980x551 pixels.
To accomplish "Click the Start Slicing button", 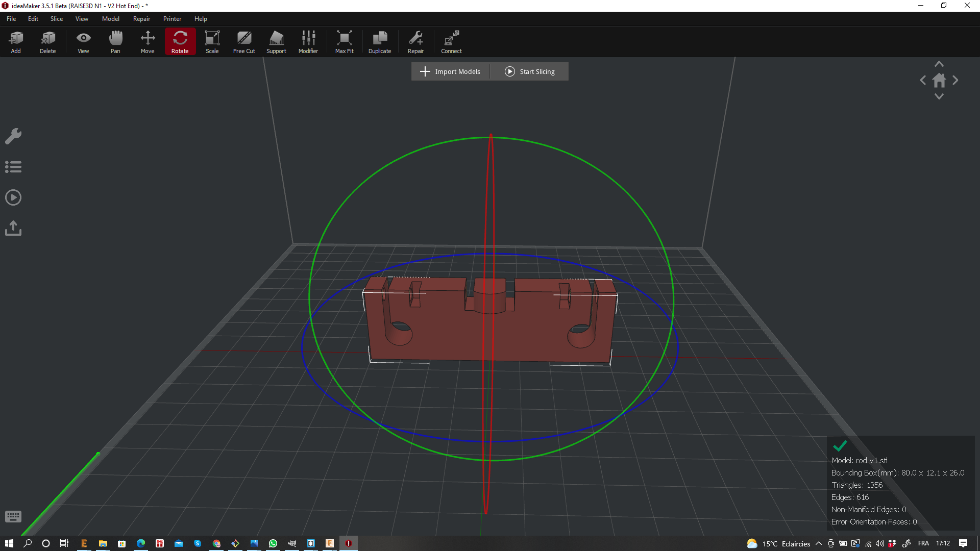I will tap(530, 71).
